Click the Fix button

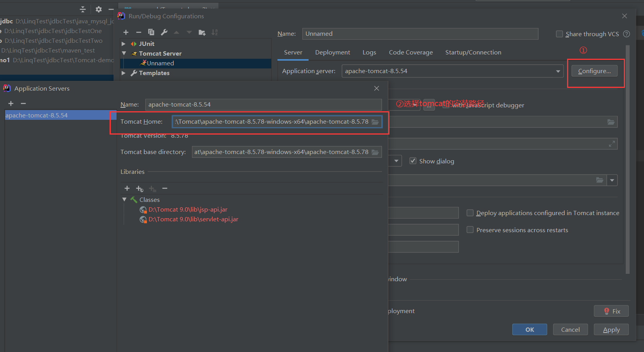611,311
